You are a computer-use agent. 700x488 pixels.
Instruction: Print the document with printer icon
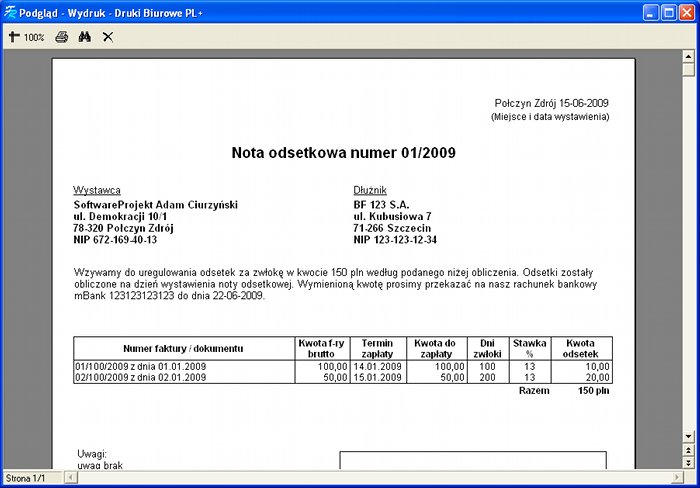click(x=62, y=37)
